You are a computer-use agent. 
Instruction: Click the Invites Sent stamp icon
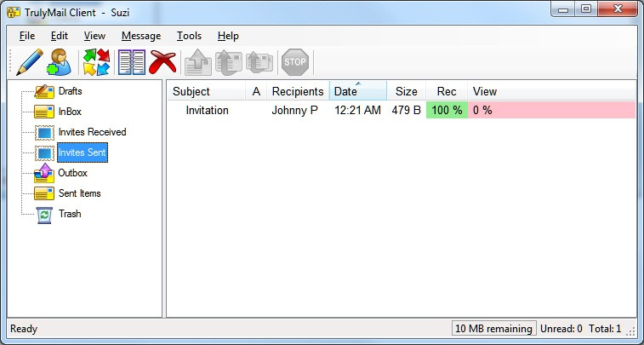44,153
